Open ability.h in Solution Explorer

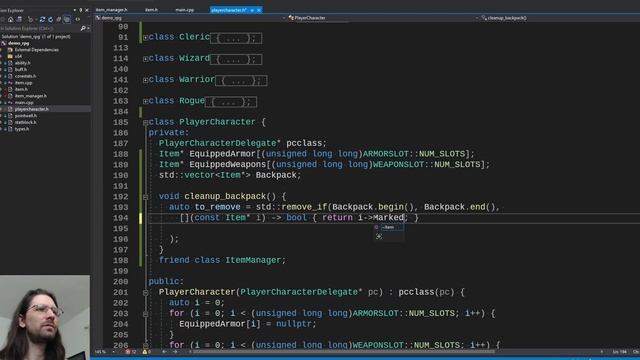pos(22,63)
